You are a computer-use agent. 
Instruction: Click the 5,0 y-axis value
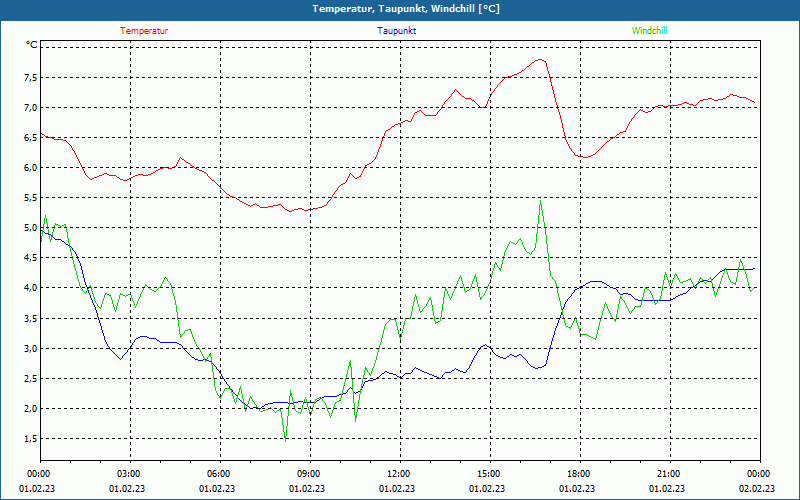pyautogui.click(x=31, y=228)
